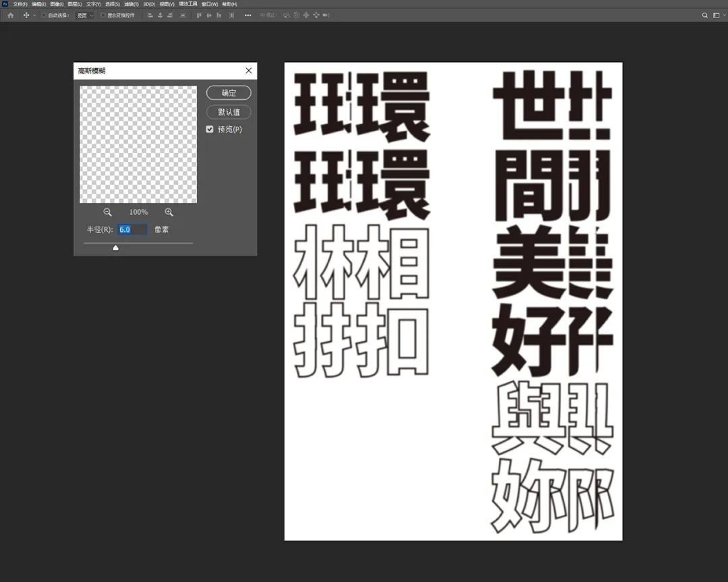Click the Home icon in options bar

(10, 15)
